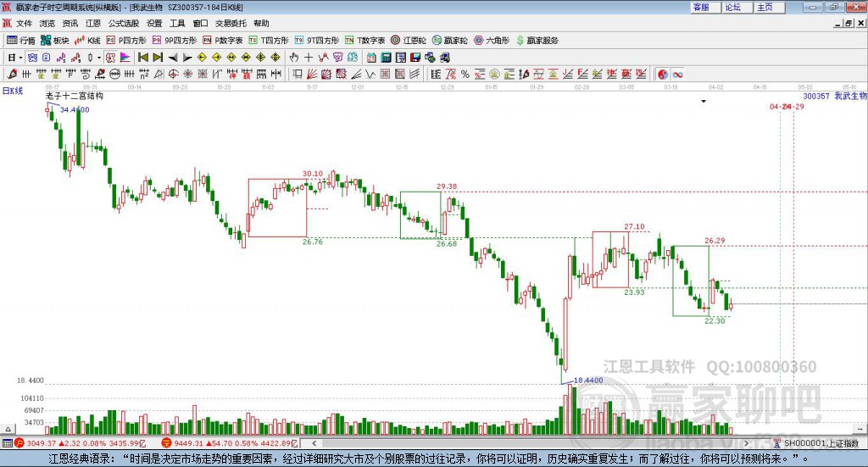868x467 pixels.
Task: Open the 板块 sector view
Action: pos(55,41)
